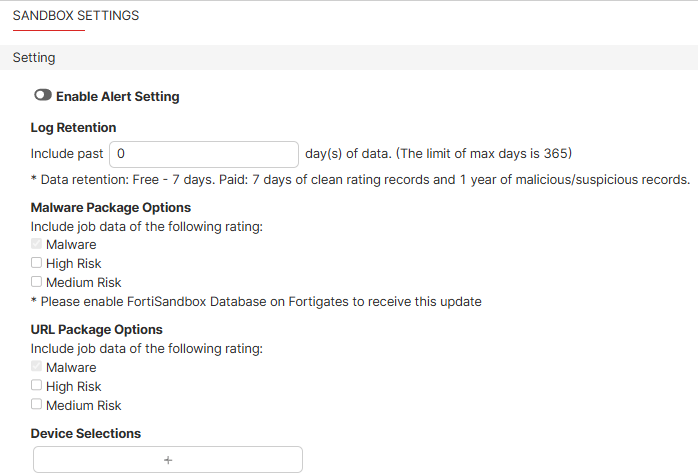This screenshot has height=475, width=698.
Task: Check Medium Risk under Malware Package Options
Action: tap(37, 282)
